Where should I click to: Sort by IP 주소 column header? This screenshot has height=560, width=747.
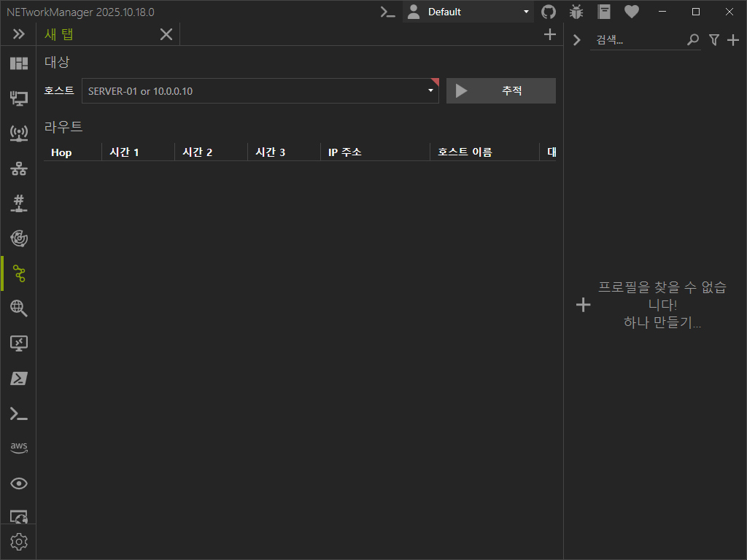[375, 152]
